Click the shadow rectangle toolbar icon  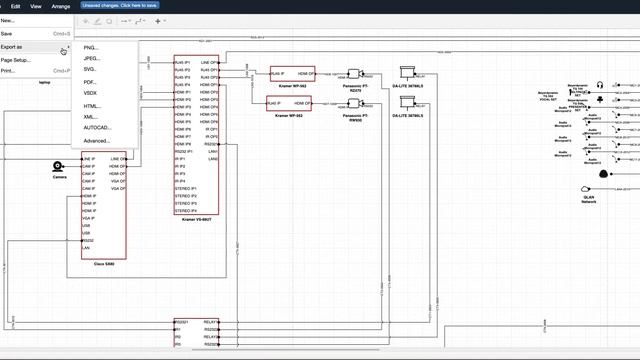(109, 21)
